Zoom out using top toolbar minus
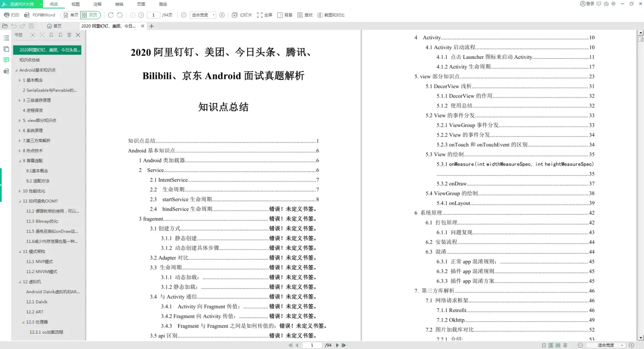The height and width of the screenshot is (349, 644). coord(184,15)
